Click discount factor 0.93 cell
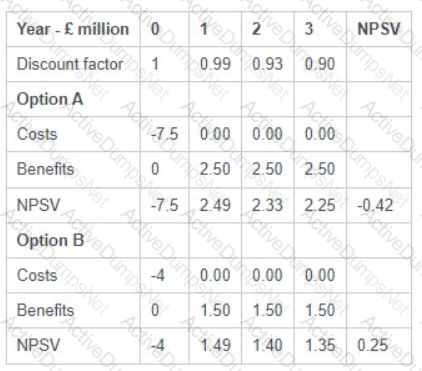422x371 pixels. (x=267, y=64)
